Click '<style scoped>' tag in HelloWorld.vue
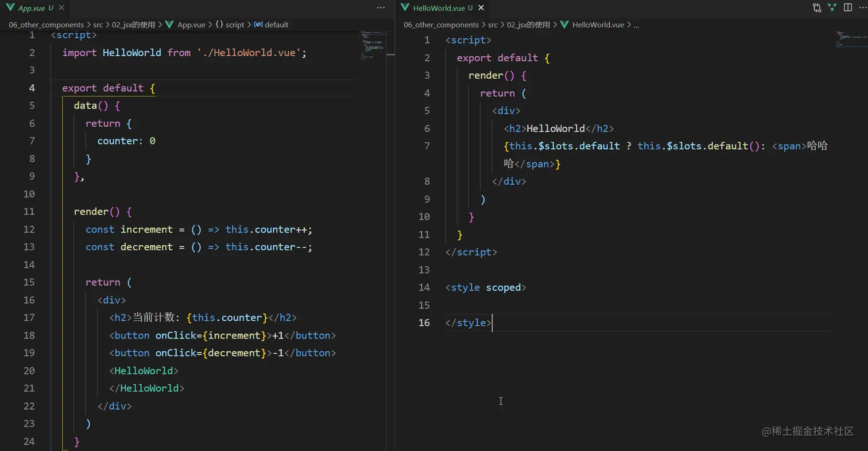Image resolution: width=868 pixels, height=451 pixels. click(486, 287)
